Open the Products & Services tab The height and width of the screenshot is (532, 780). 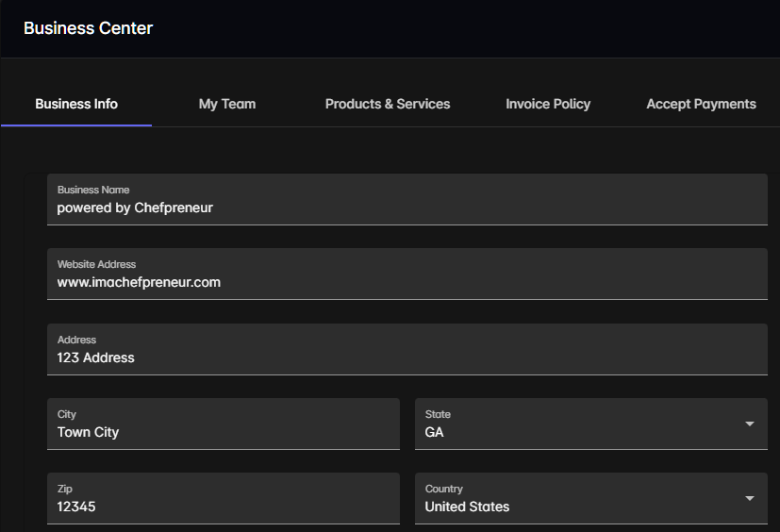(x=388, y=104)
